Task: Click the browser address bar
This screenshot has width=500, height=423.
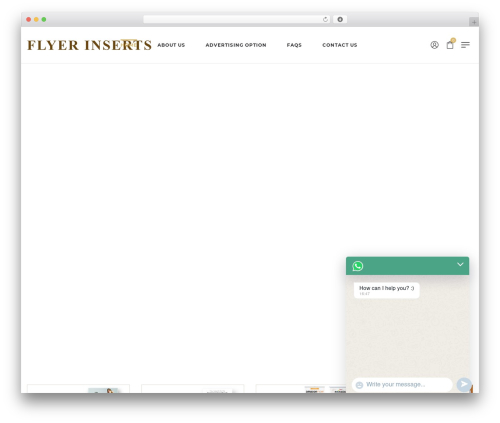Action: (x=237, y=19)
